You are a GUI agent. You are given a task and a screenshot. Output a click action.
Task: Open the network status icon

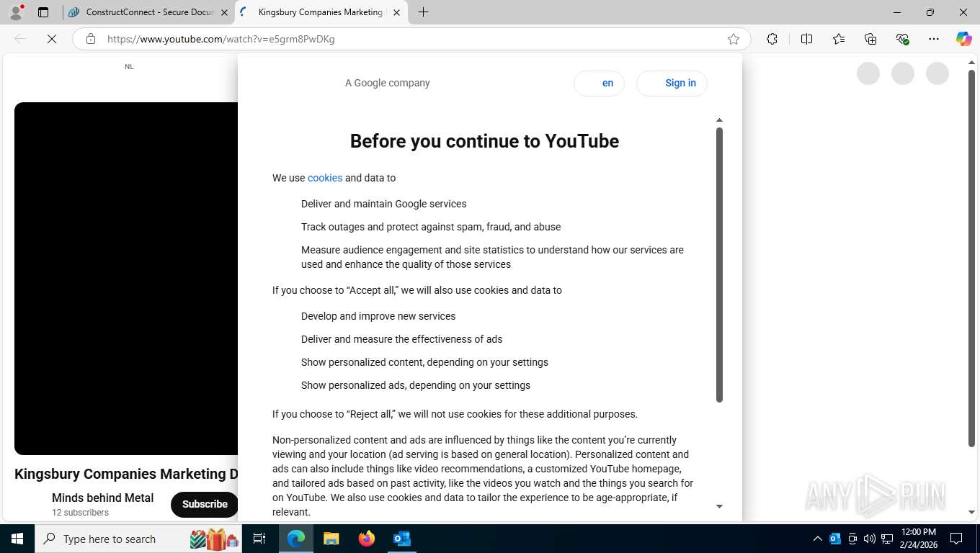(x=887, y=539)
